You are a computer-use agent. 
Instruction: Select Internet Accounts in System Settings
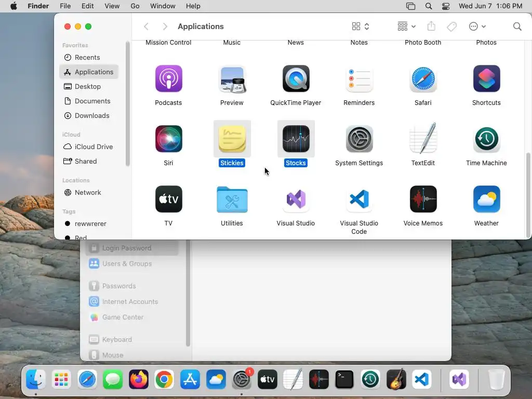pos(132,302)
